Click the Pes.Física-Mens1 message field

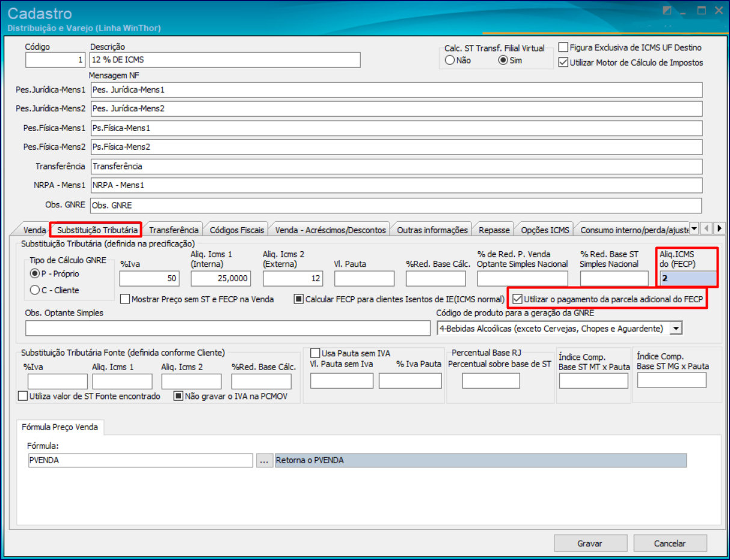pos(396,128)
